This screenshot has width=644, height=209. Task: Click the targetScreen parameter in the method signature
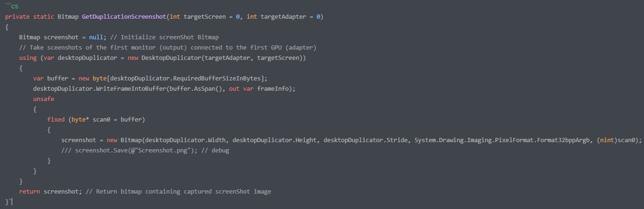[205, 17]
